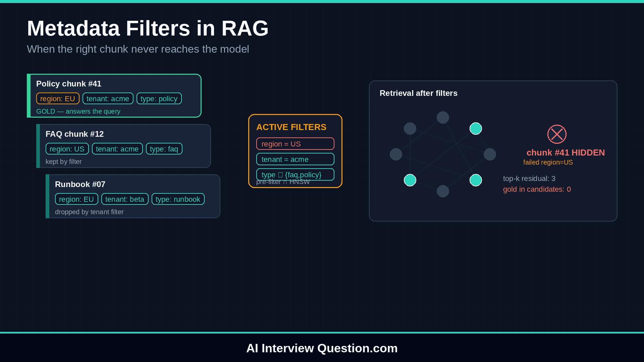This screenshot has height=362, width=644.
Task: Click the subtitle about the right chunk
Action: (x=138, y=49)
